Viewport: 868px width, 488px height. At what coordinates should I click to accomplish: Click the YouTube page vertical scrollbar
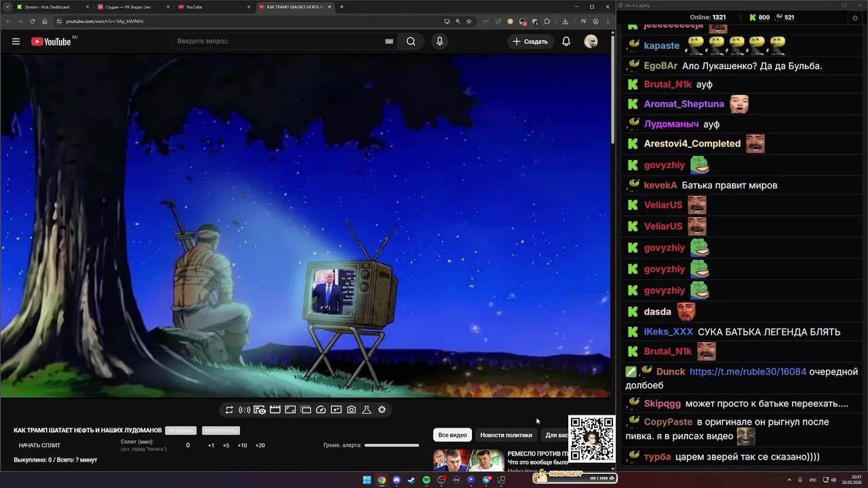[613, 88]
